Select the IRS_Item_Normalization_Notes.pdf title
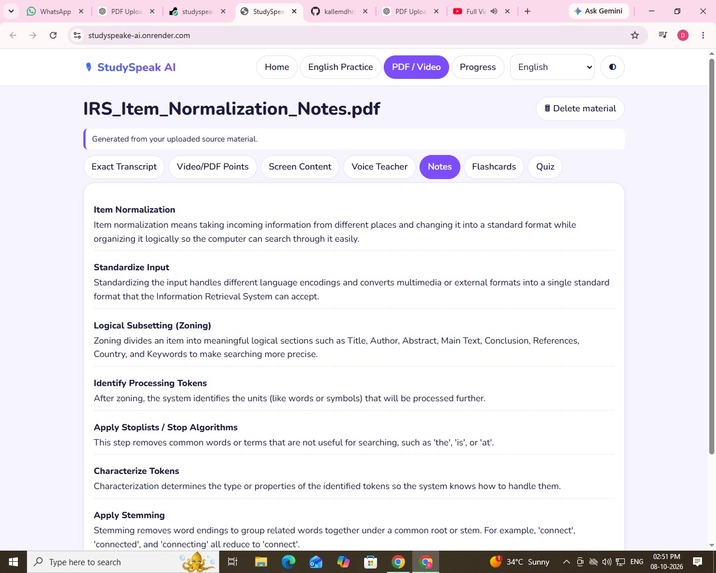 tap(232, 109)
